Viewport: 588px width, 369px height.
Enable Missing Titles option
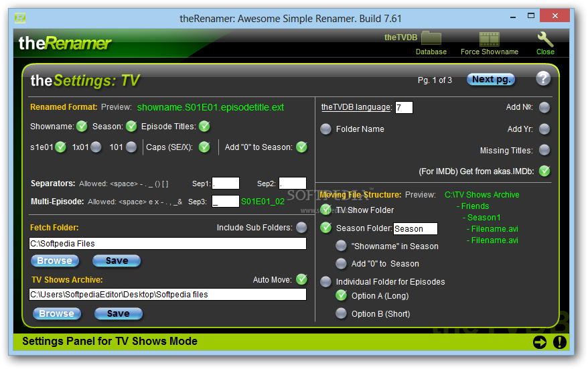[544, 151]
